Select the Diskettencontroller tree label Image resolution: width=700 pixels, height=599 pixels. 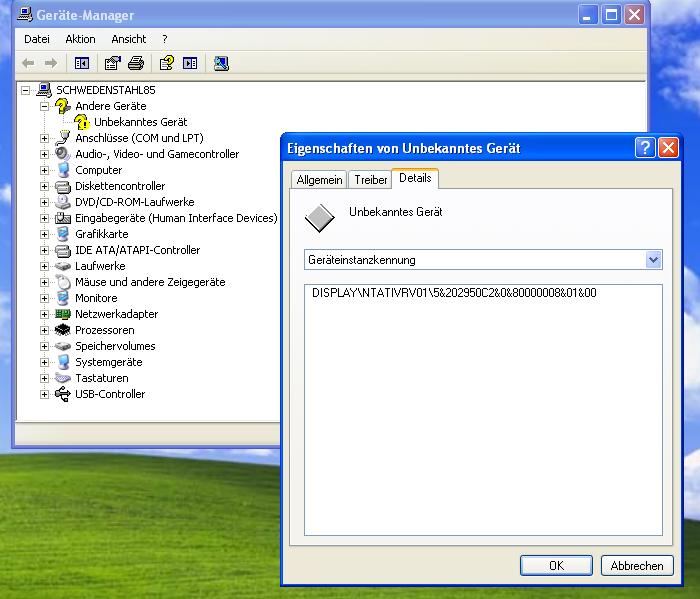pyautogui.click(x=120, y=186)
